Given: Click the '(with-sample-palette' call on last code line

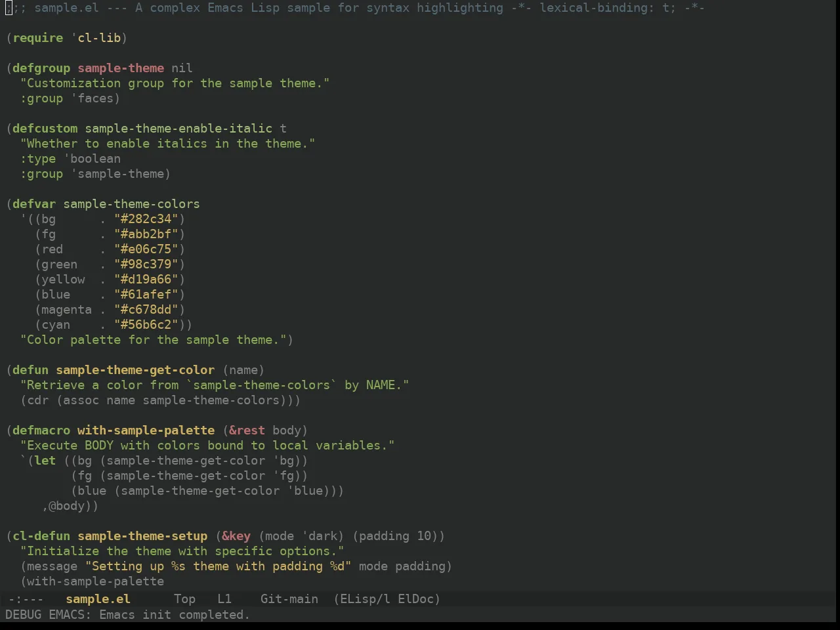Looking at the screenshot, I should [x=93, y=581].
